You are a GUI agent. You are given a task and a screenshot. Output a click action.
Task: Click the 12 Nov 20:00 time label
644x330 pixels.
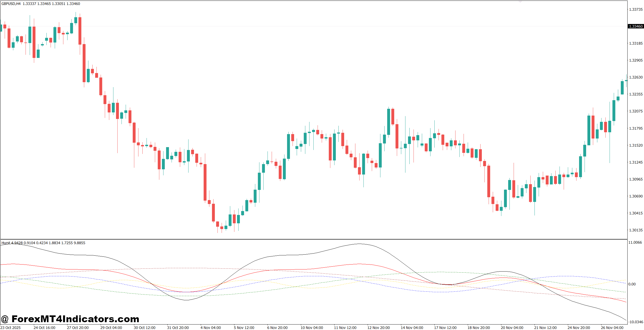coord(379,328)
